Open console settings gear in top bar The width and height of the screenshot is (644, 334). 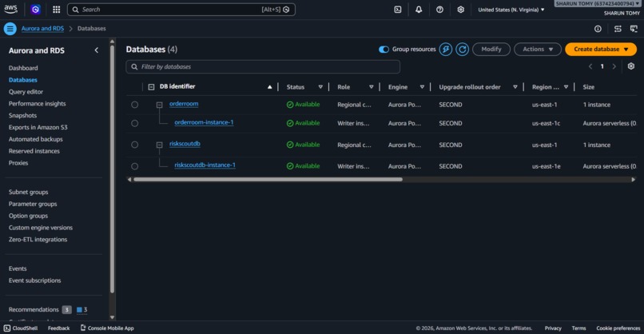[460, 10]
